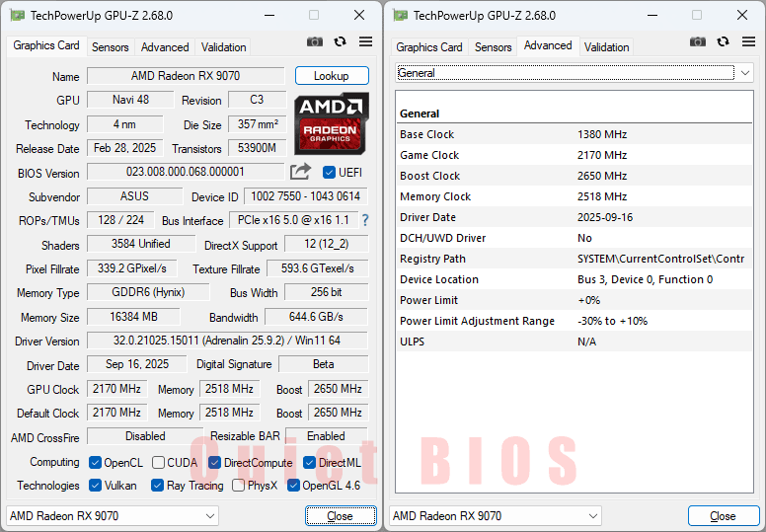
Task: Enable the CUDA checkbox
Action: [158, 463]
